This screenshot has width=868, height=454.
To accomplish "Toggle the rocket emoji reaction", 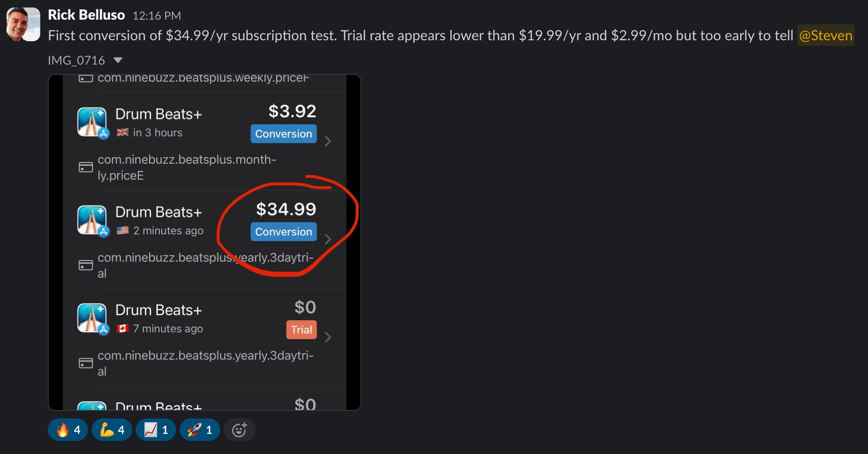I will tap(200, 430).
